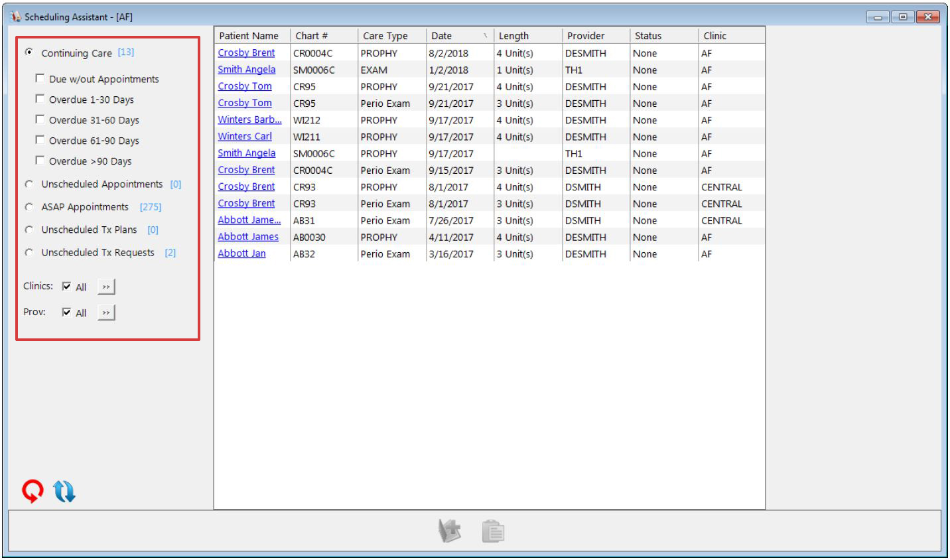950x560 pixels.
Task: Uncheck the All checkbox next to Clinics
Action: point(65,286)
